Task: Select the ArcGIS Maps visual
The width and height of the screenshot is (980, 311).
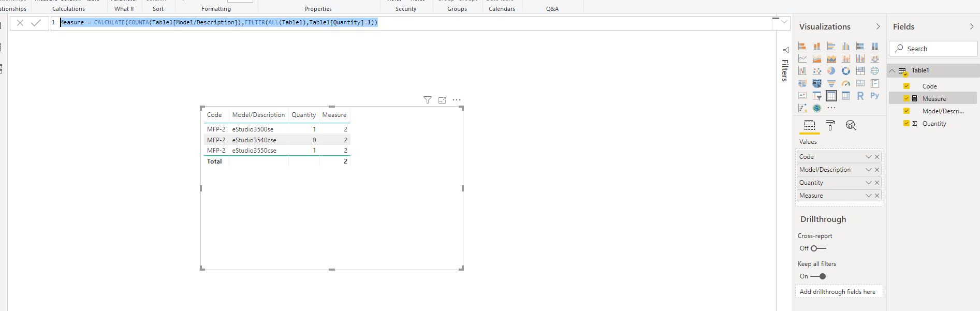Action: click(x=817, y=108)
